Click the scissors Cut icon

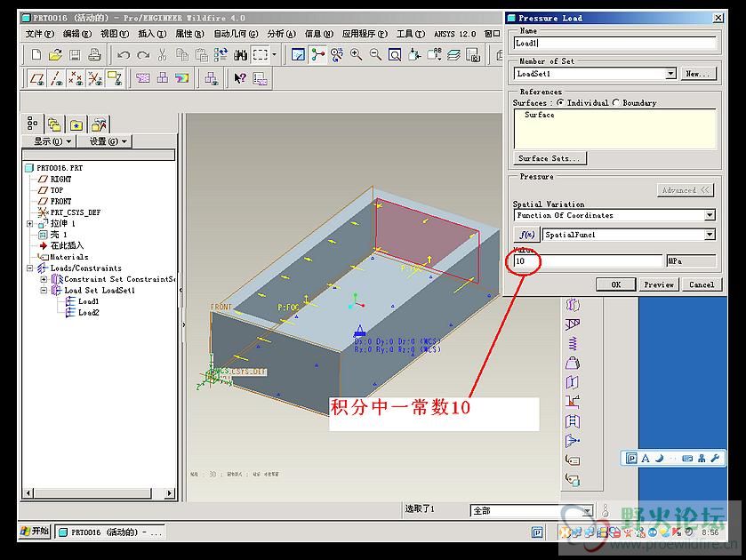tap(162, 55)
